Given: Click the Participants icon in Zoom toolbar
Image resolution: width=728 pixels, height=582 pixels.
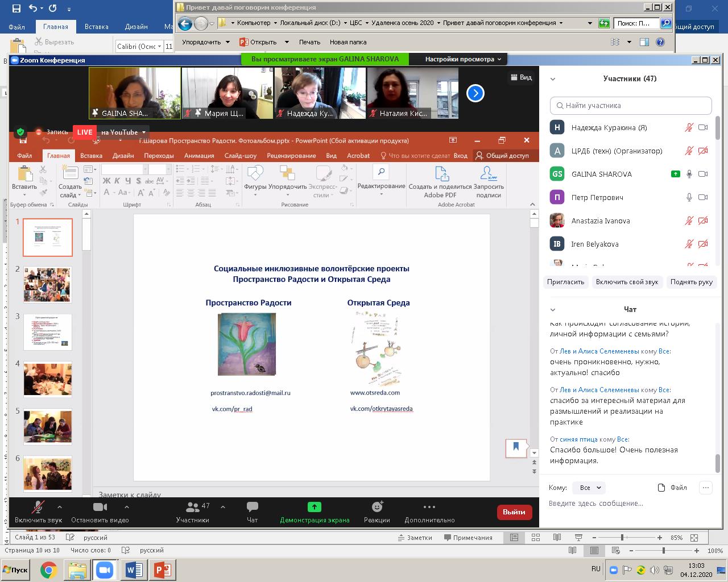Looking at the screenshot, I should click(x=193, y=507).
